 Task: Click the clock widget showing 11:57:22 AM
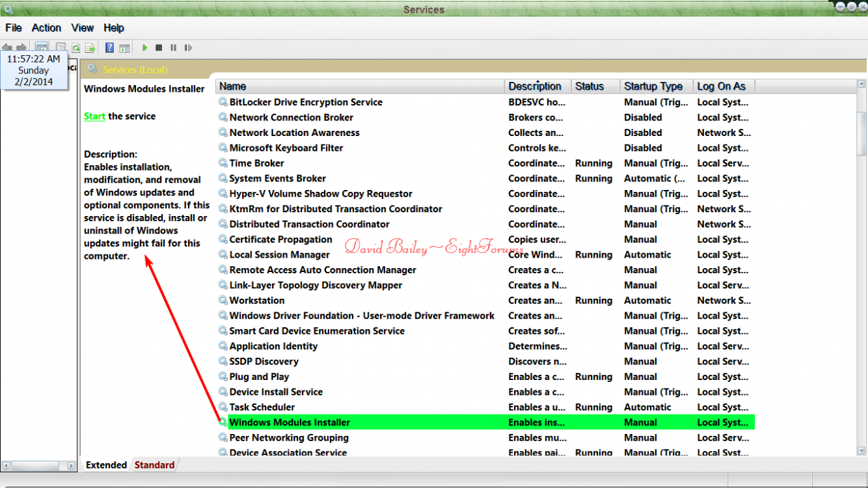(33, 70)
